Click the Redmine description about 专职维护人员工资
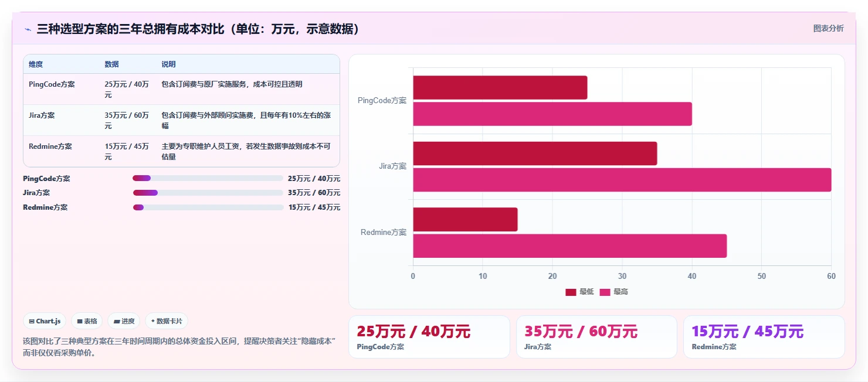This screenshot has width=868, height=382. (246, 152)
